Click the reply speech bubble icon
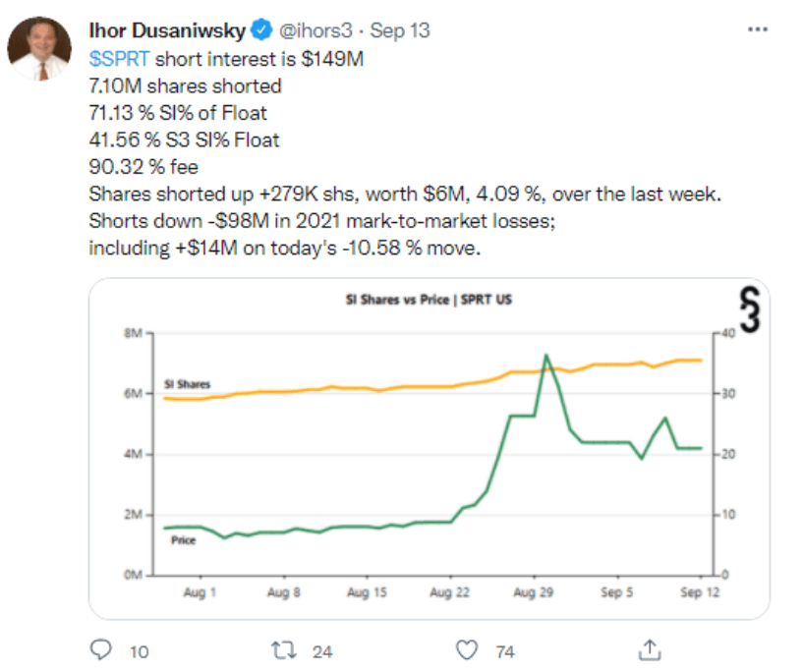The height and width of the screenshot is (672, 803). pos(100,649)
